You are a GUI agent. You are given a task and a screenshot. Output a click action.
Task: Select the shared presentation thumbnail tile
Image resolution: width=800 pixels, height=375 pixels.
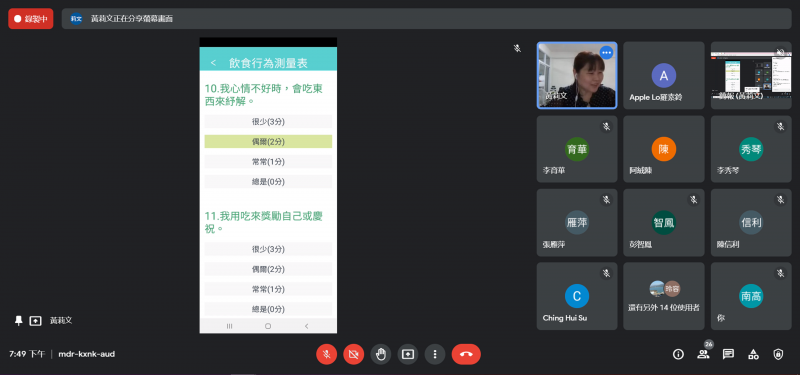751,76
